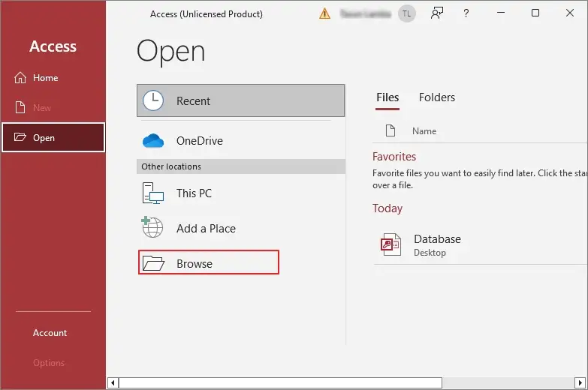Select OneDrive as location
Viewport: 588px width, 390px height.
tap(240, 141)
